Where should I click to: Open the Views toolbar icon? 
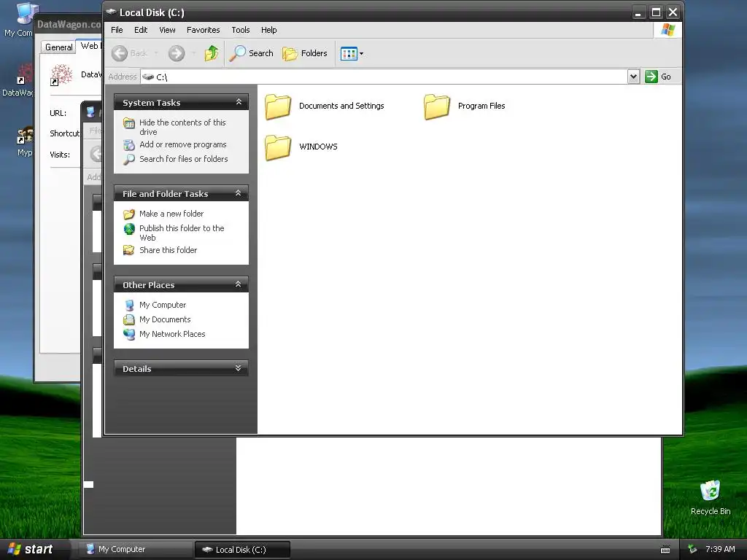pyautogui.click(x=349, y=53)
